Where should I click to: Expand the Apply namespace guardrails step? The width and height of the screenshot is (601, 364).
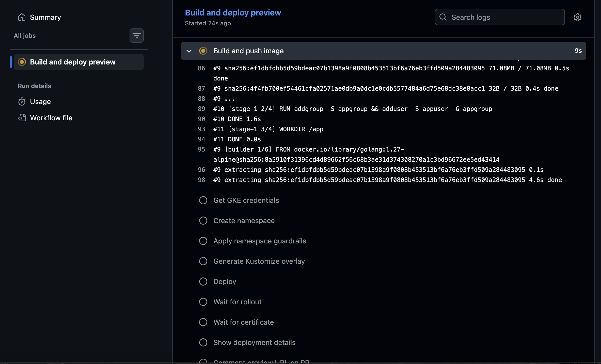[x=384, y=241]
